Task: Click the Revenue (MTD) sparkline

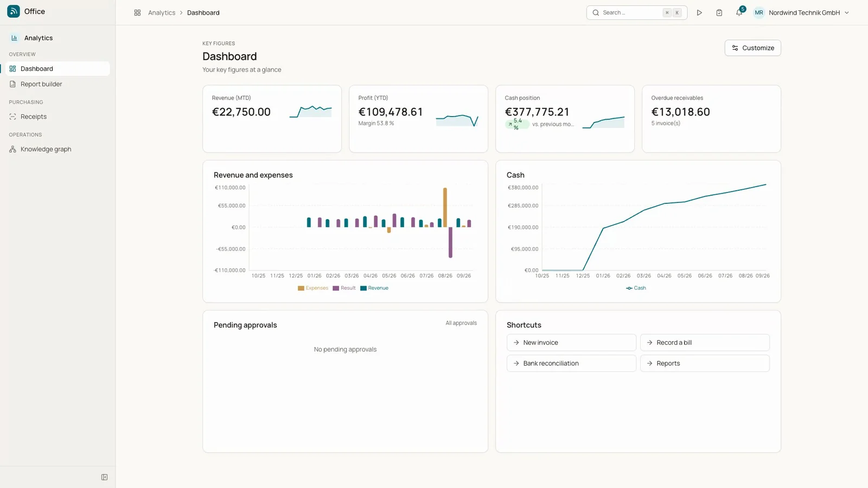Action: [x=310, y=112]
